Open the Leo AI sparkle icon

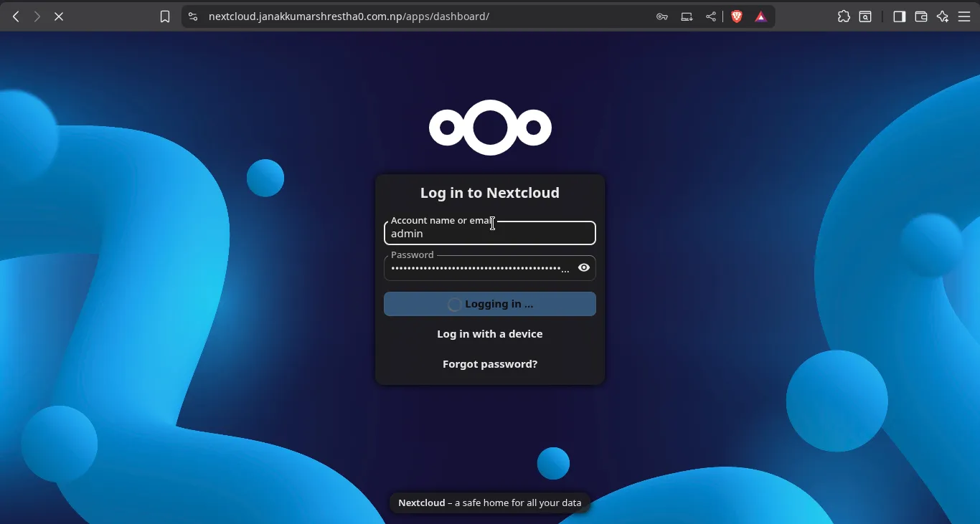point(943,16)
